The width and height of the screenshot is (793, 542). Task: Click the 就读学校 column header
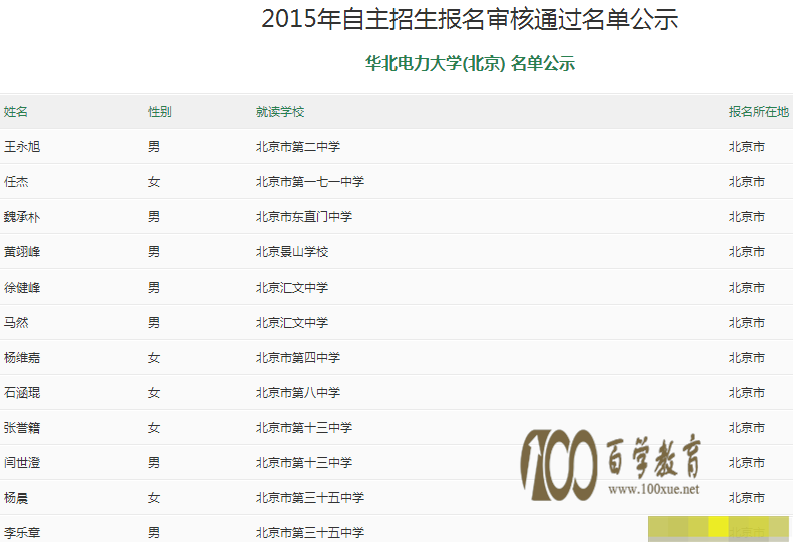pyautogui.click(x=280, y=112)
